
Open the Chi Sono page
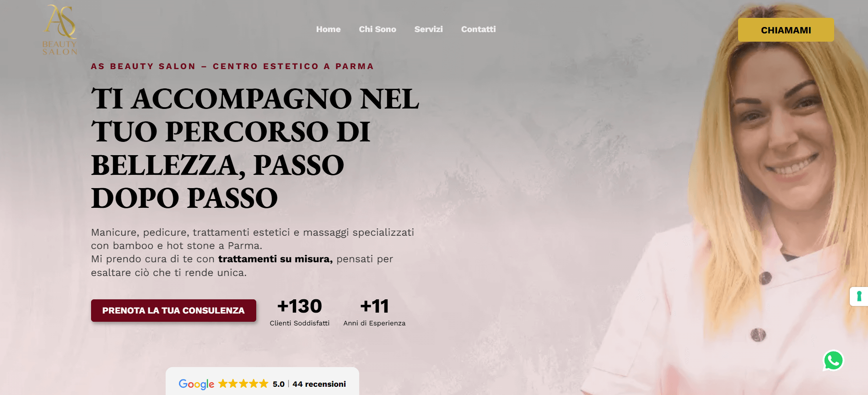tap(377, 29)
